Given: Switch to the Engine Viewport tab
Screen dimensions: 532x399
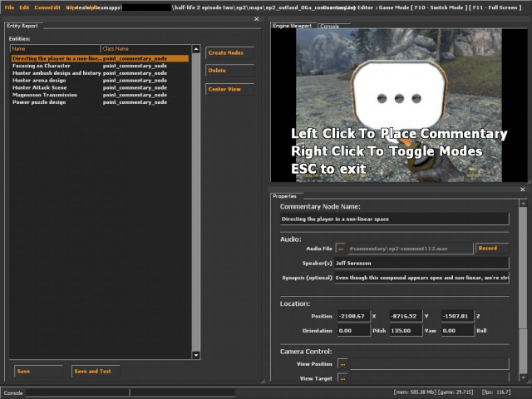Looking at the screenshot, I should click(292, 26).
